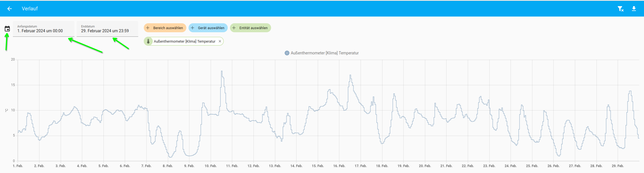The height and width of the screenshot is (173, 644).
Task: Click the temperature peak on 10. Feb.
Action: tap(222, 71)
